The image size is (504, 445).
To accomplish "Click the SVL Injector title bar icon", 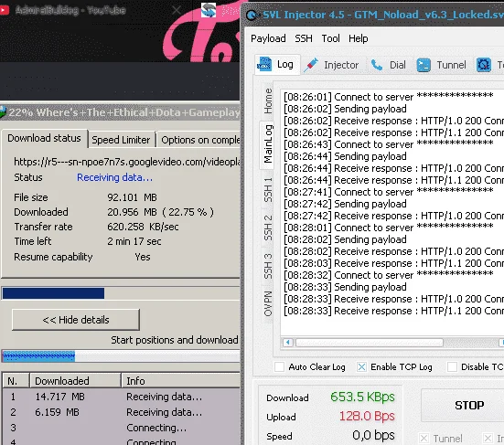I will click(252, 16).
